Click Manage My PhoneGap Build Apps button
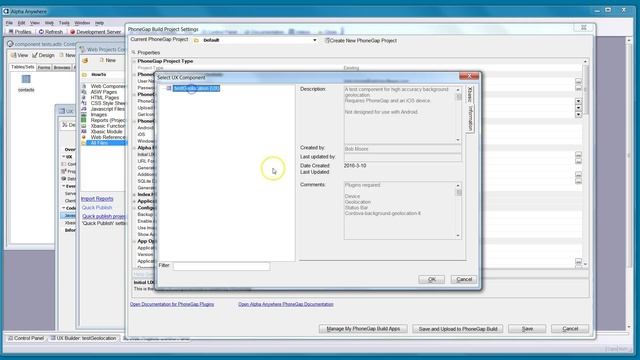Image resolution: width=640 pixels, height=360 pixels. point(363,329)
